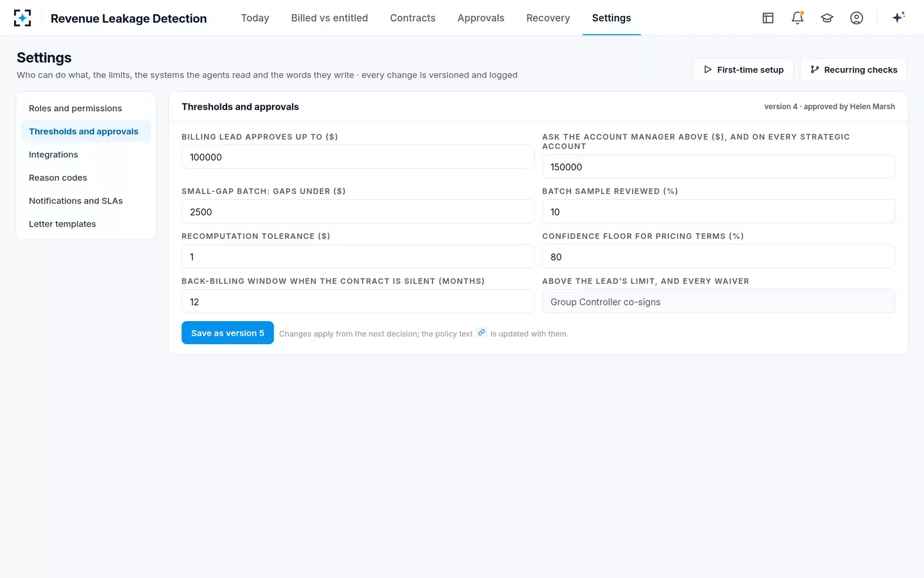924x578 pixels.
Task: Open Letter templates settings
Action: coord(86,224)
